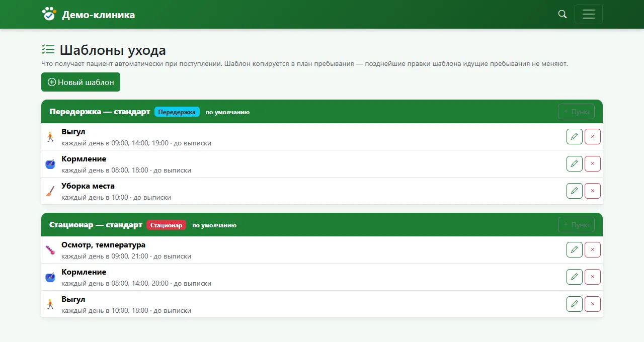Select the Стационар — стандарт template title
Image resolution: width=644 pixels, height=342 pixels.
[96, 225]
